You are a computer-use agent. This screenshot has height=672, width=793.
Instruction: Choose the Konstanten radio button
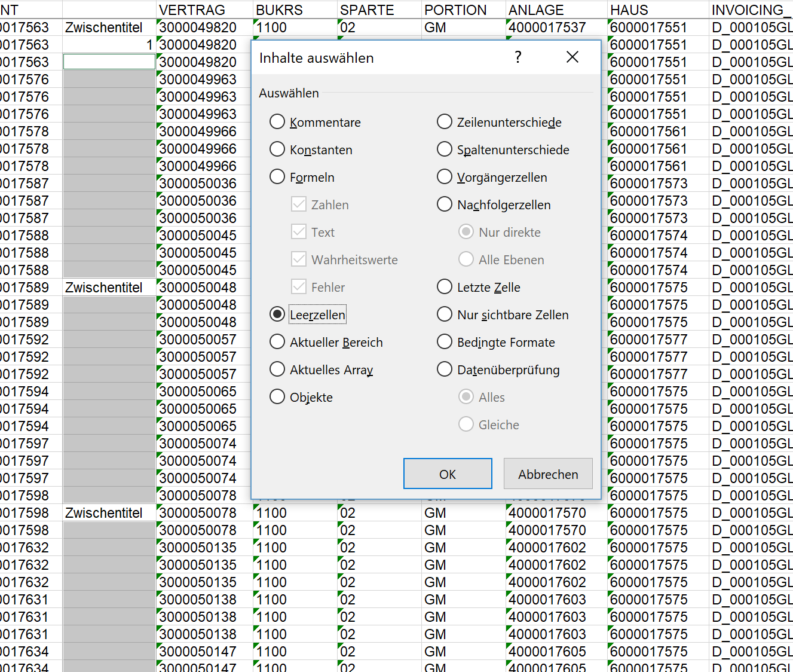click(277, 149)
